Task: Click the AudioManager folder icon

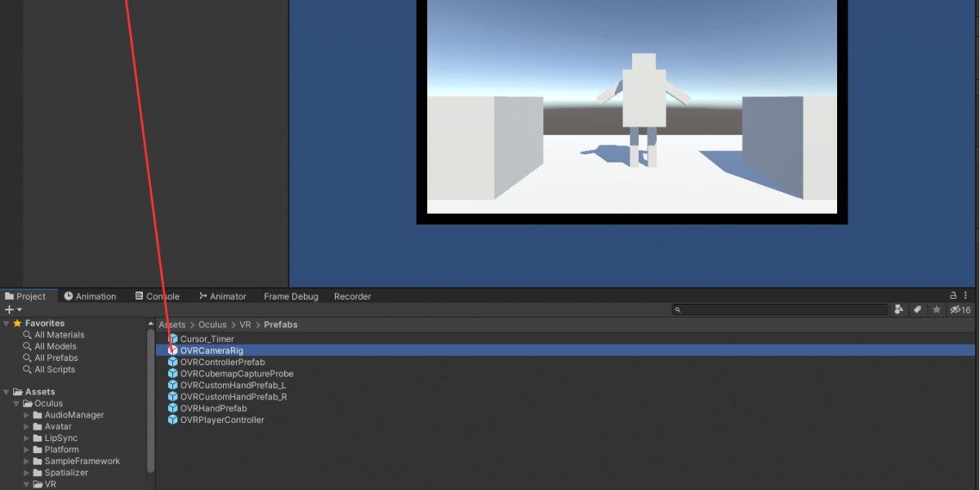Action: (38, 415)
